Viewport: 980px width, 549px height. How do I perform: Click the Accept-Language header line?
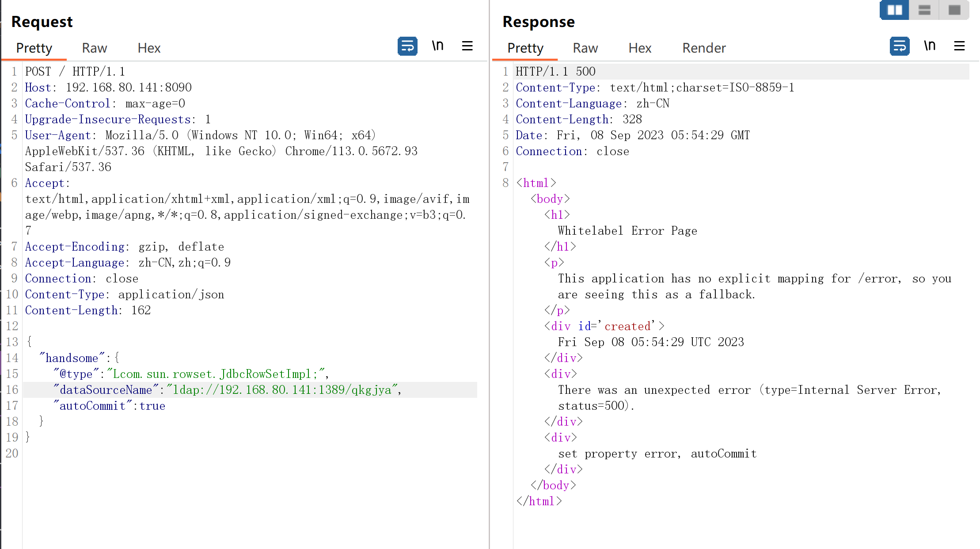pos(128,263)
